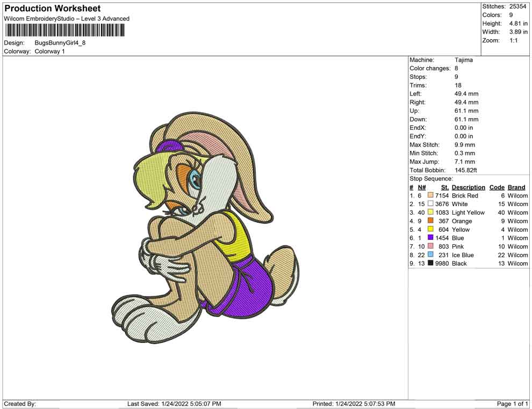This screenshot has height=409, width=532.
Task: Click the 'Description' column header
Action: pos(469,187)
